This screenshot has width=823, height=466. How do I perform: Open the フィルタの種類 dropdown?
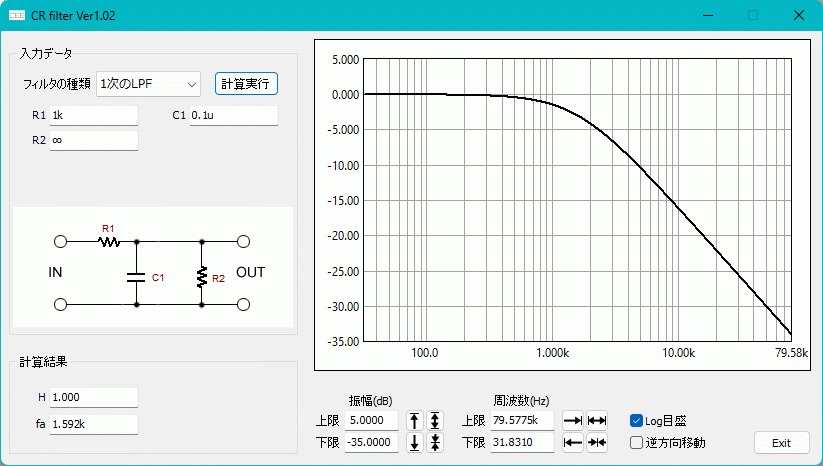pyautogui.click(x=149, y=84)
